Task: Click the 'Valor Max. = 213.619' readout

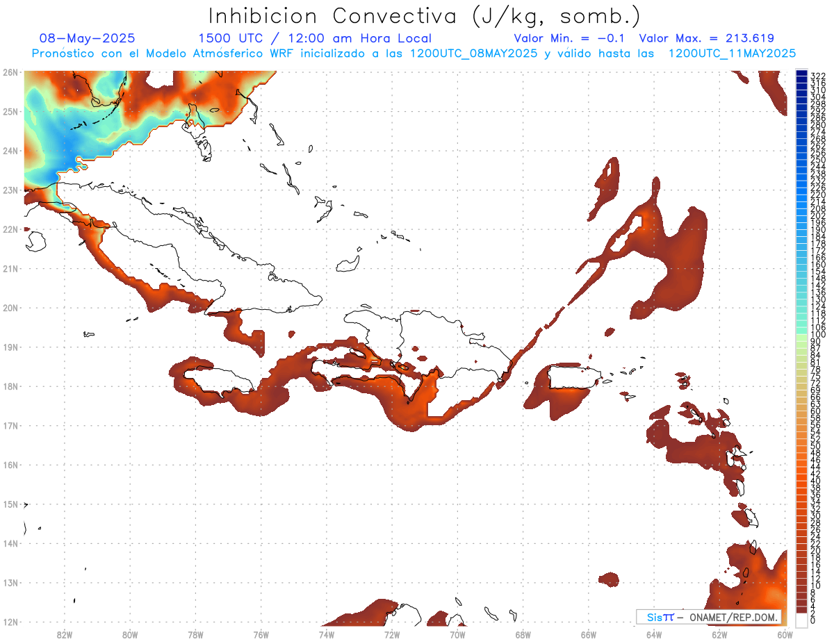Action: pyautogui.click(x=706, y=39)
